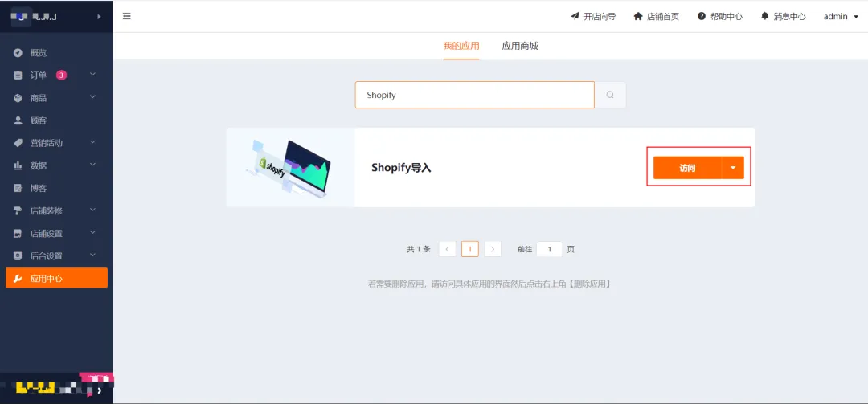
Task: Click the 后台设置 monitor icon
Action: point(18,255)
